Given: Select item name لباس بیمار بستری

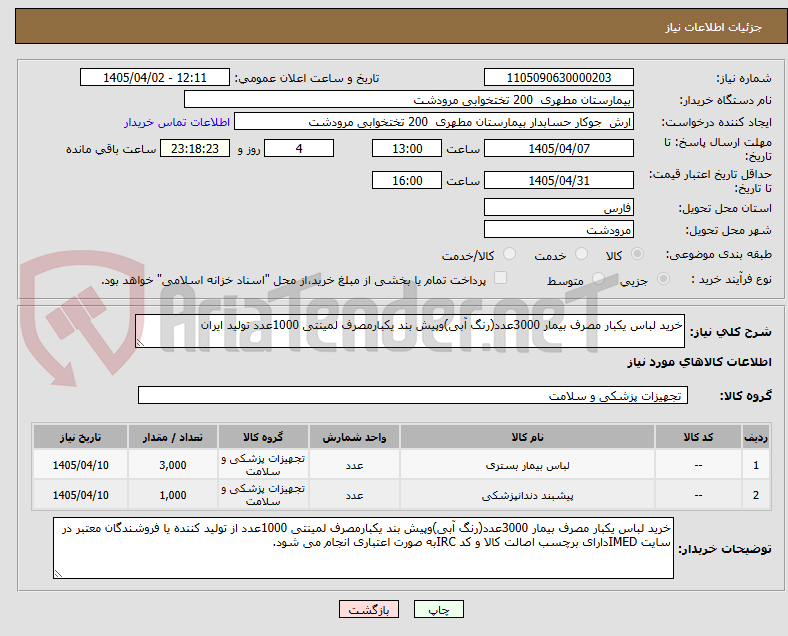Looking at the screenshot, I should tap(527, 466).
